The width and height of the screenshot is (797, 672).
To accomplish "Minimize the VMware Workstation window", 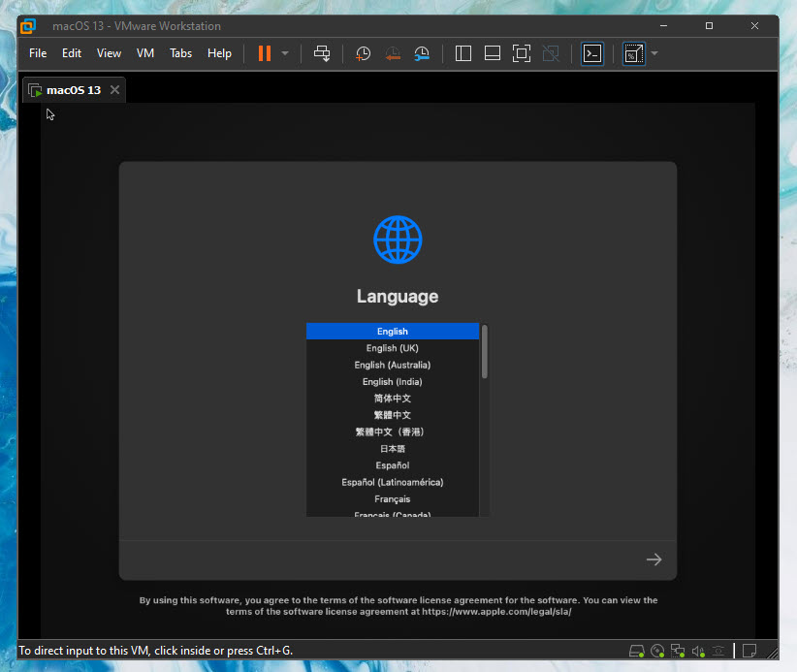I will (x=663, y=26).
